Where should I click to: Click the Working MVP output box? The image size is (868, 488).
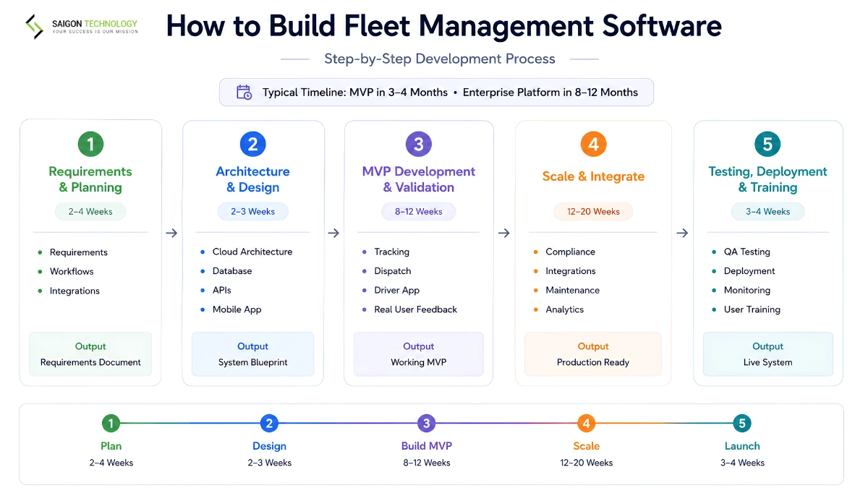pos(418,354)
